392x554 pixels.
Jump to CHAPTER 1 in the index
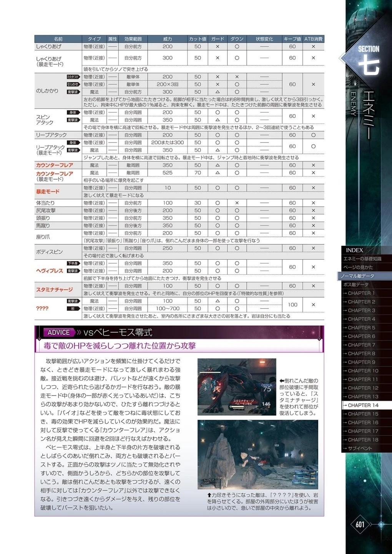pyautogui.click(x=361, y=293)
